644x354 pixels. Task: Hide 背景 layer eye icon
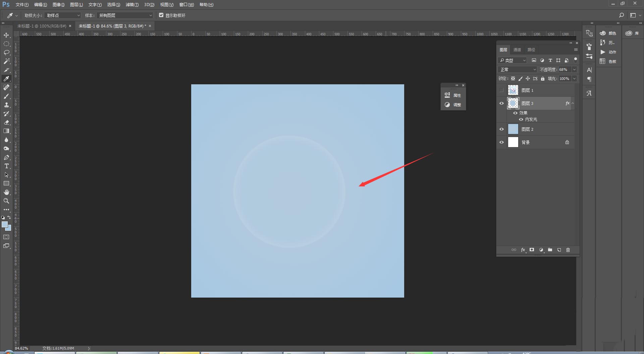pyautogui.click(x=501, y=142)
